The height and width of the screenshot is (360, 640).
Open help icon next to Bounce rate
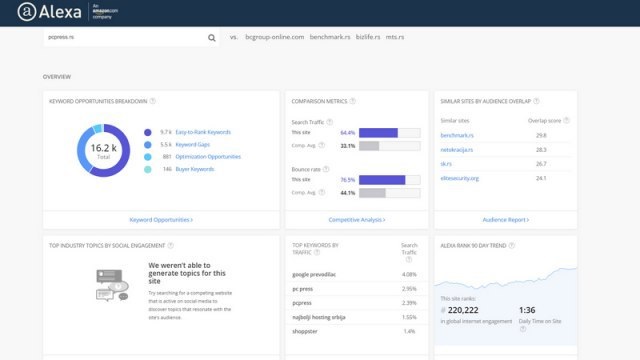pyautogui.click(x=326, y=169)
